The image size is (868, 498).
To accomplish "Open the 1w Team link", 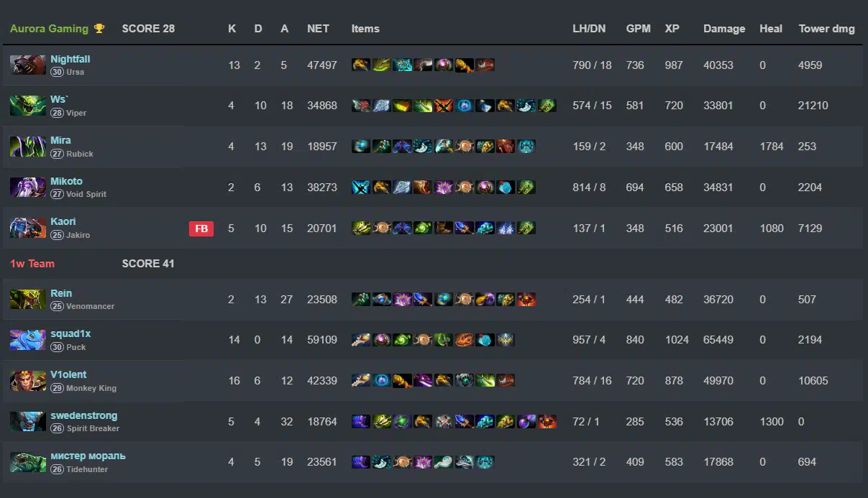I will [32, 264].
